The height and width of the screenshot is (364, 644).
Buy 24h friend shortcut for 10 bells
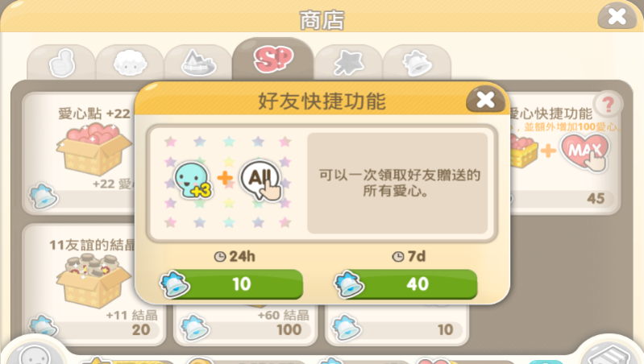[x=232, y=284]
